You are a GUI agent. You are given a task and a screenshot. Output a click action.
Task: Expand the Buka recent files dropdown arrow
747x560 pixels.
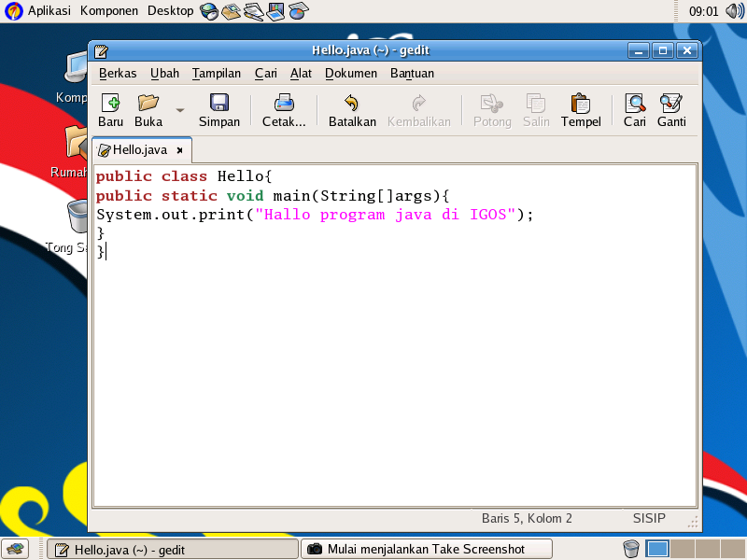click(x=180, y=110)
